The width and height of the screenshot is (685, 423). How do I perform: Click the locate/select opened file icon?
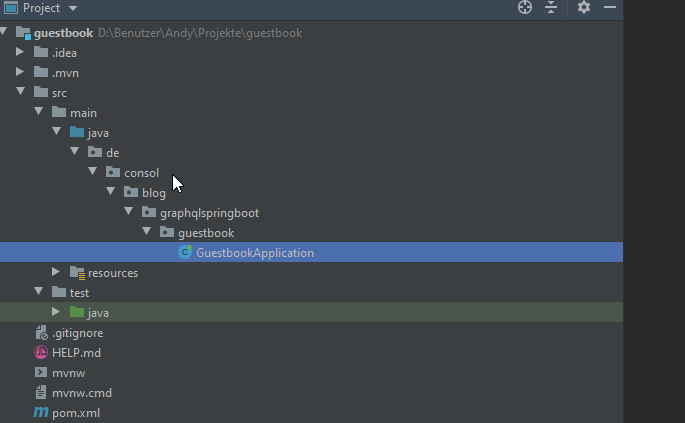(x=525, y=8)
